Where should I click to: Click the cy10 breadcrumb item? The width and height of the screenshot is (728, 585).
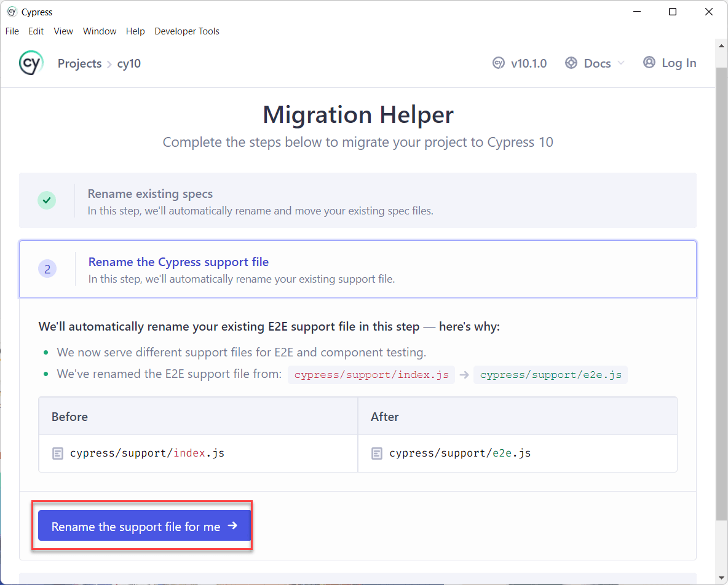(129, 63)
